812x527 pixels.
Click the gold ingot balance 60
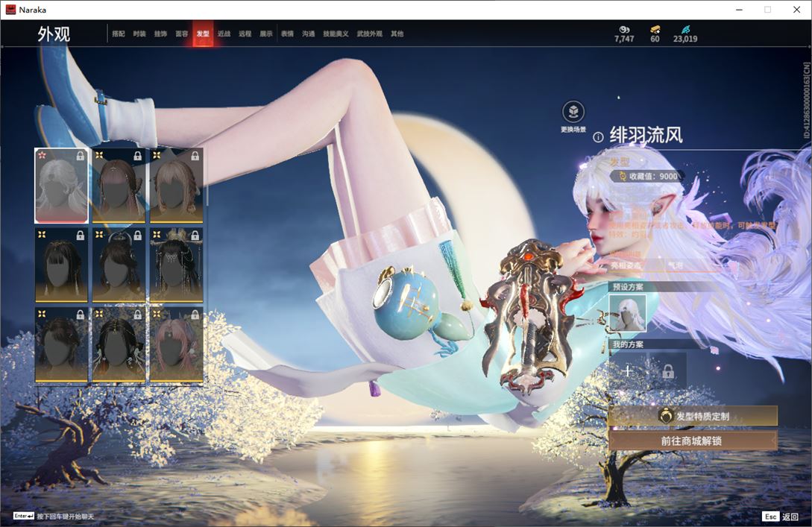[655, 34]
